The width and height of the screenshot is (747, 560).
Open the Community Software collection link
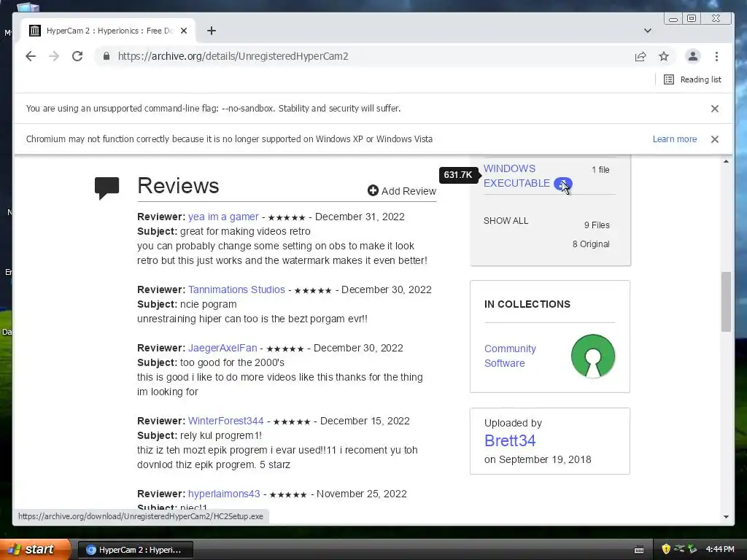tap(510, 356)
